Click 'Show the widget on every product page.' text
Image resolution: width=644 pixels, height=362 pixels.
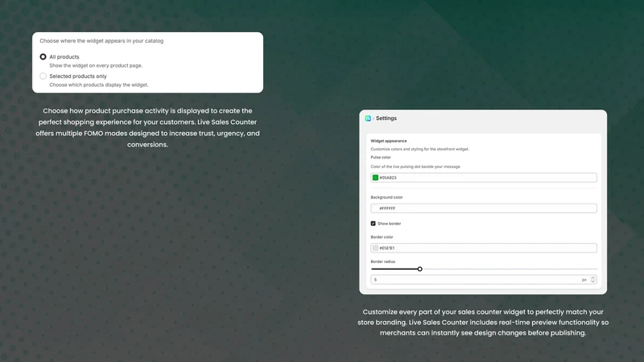coord(96,65)
